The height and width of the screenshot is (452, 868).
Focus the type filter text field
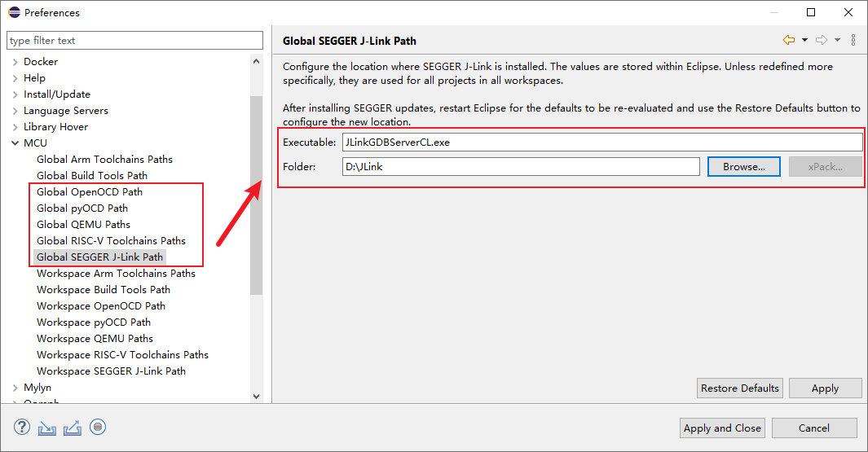coord(134,41)
